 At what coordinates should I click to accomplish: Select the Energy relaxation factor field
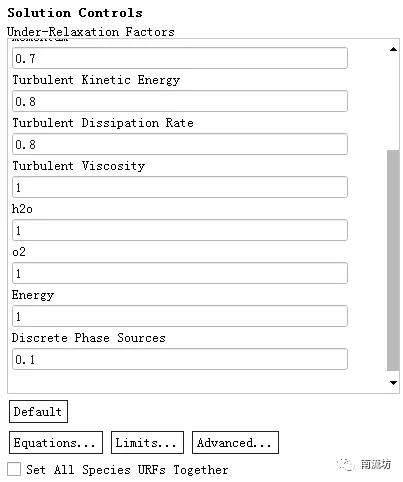pos(180,316)
